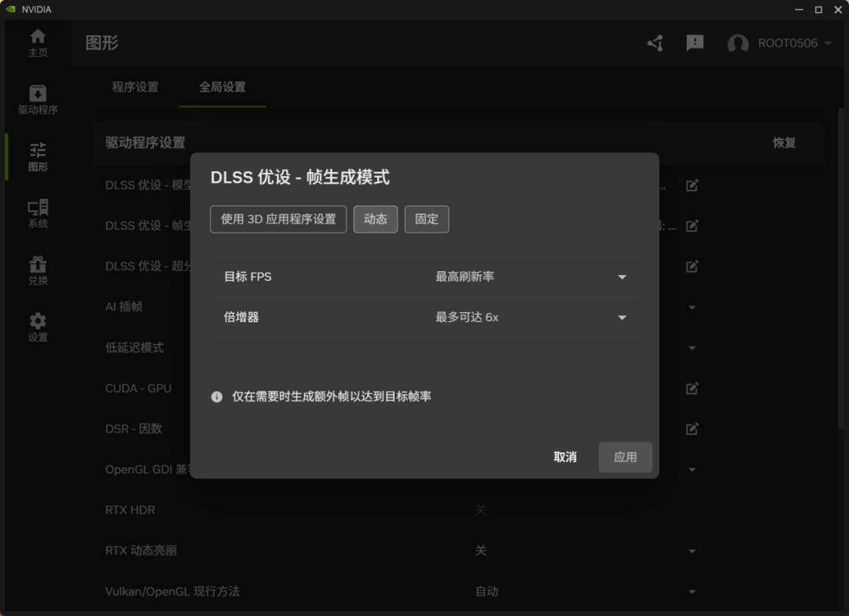Image resolution: width=849 pixels, height=616 pixels.
Task: Click the 最多可达 6x value
Action: (467, 317)
